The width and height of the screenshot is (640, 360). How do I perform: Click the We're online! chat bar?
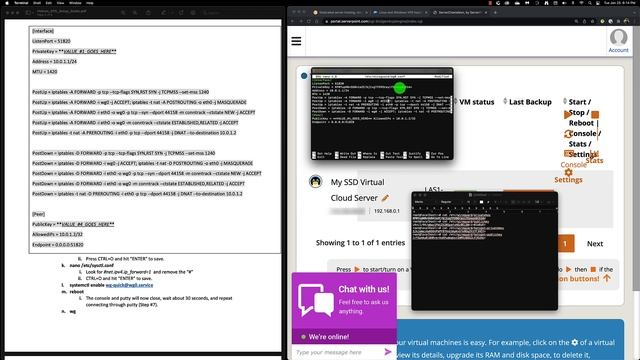tap(344, 337)
